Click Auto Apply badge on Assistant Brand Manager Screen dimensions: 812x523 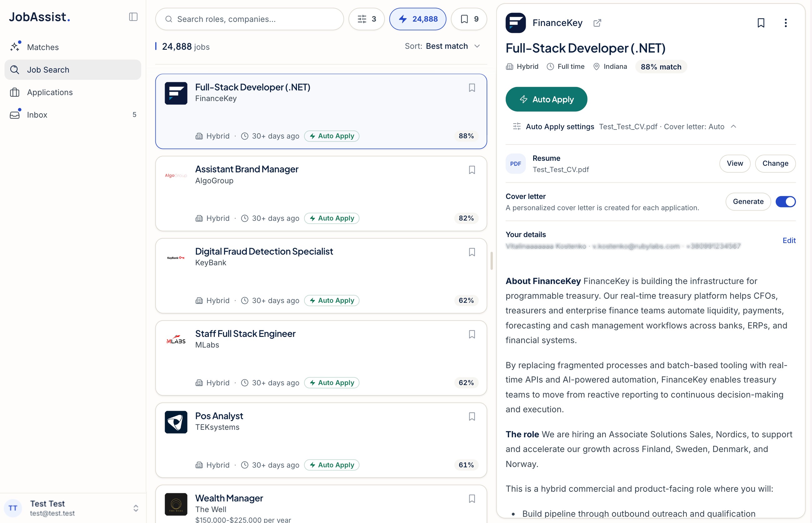coord(332,218)
